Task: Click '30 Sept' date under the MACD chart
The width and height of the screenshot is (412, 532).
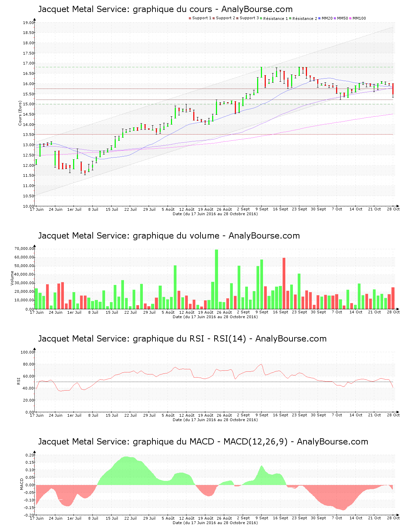Action: pyautogui.click(x=318, y=518)
